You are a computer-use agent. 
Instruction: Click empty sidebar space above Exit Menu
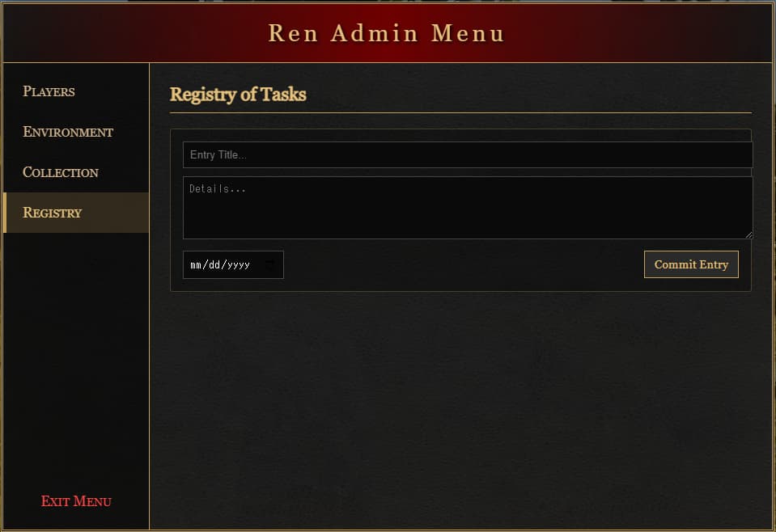pos(76,364)
